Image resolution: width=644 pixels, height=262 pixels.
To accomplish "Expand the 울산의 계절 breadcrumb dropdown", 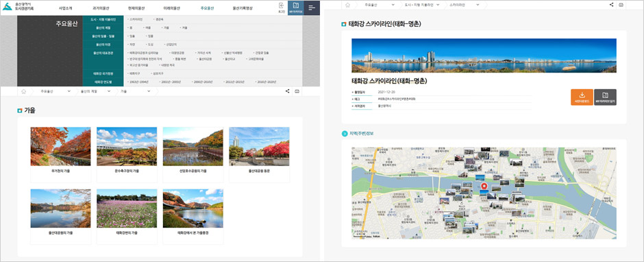I will tap(95, 91).
